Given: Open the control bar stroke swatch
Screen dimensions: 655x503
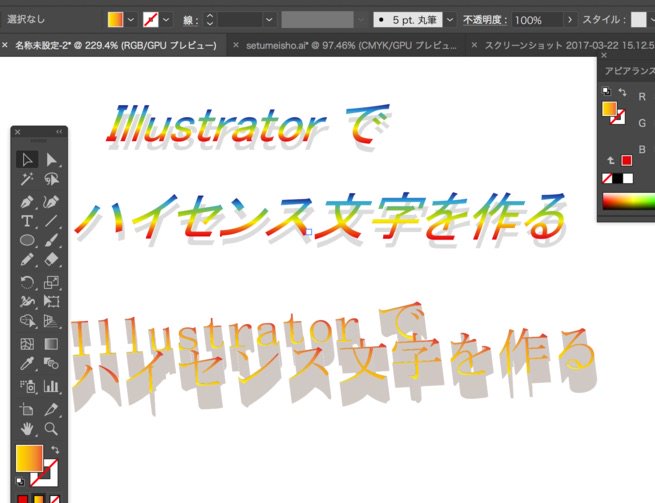Looking at the screenshot, I should [x=150, y=20].
